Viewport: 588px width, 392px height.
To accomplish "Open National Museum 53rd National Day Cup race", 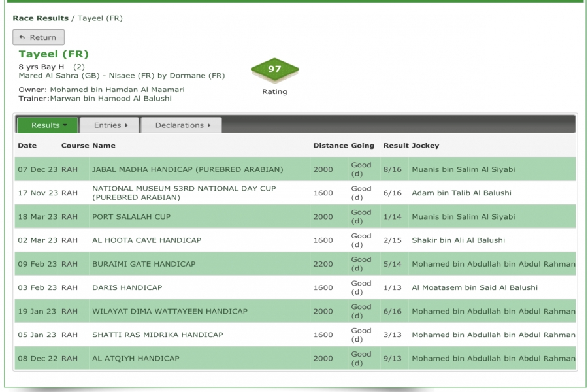I will 184,193.
